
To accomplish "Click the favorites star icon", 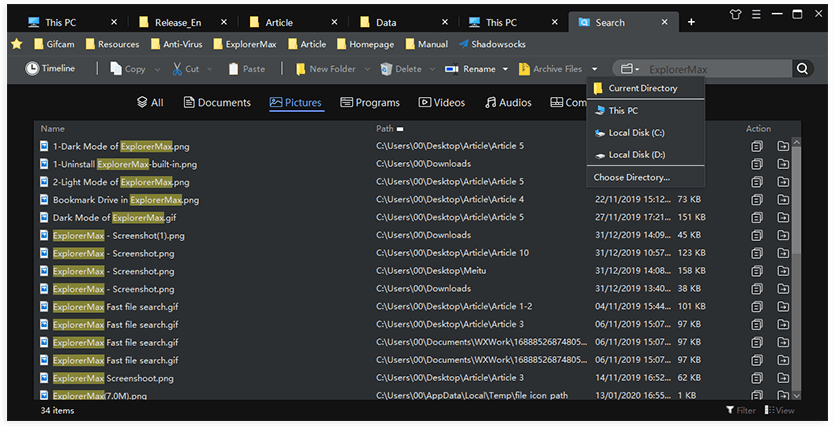I will 16,44.
